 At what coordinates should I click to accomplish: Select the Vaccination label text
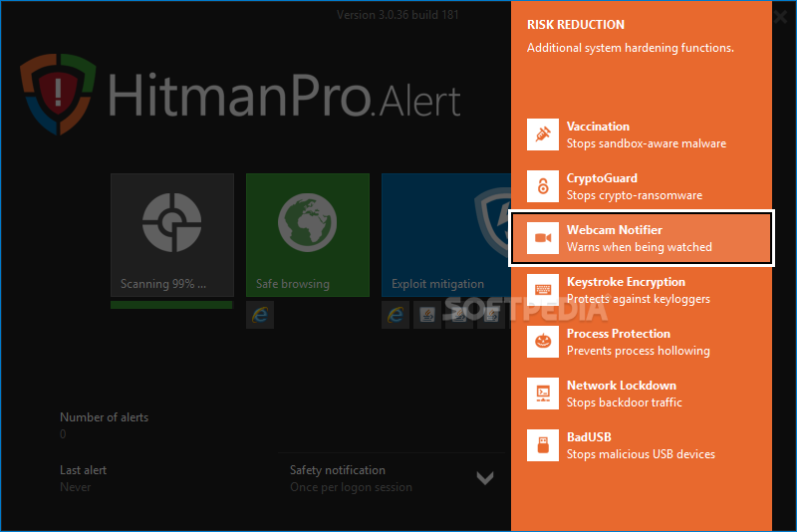(598, 126)
